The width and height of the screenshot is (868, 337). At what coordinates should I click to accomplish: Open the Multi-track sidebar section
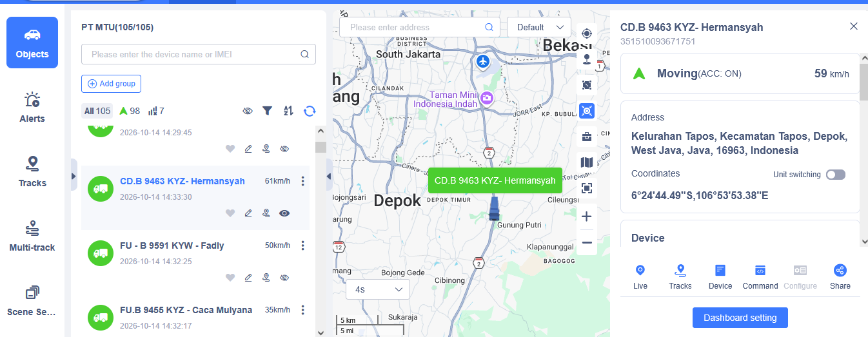click(x=32, y=236)
